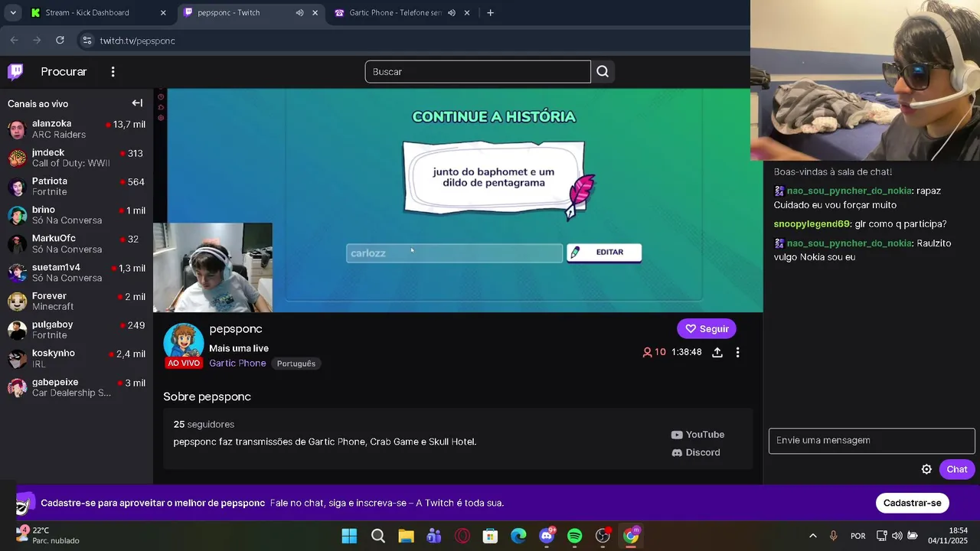The height and width of the screenshot is (551, 980).
Task: Click the purple Chat send button
Action: point(956,470)
